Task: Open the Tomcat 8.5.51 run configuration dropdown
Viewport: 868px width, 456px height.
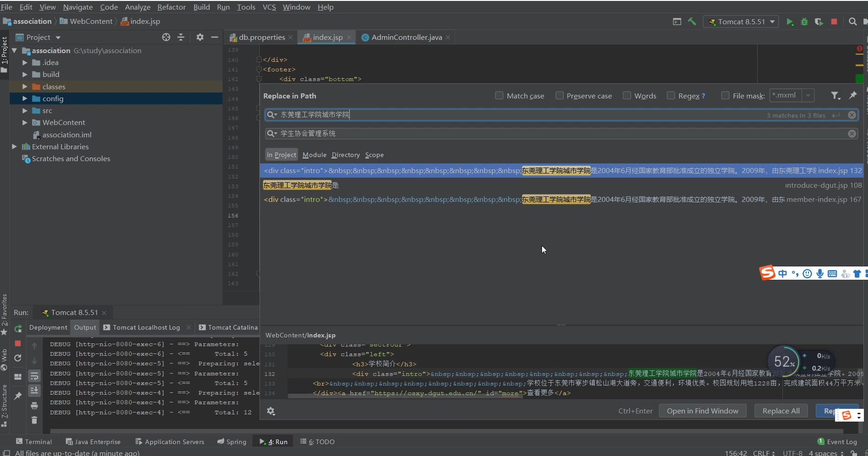Action: [741, 22]
